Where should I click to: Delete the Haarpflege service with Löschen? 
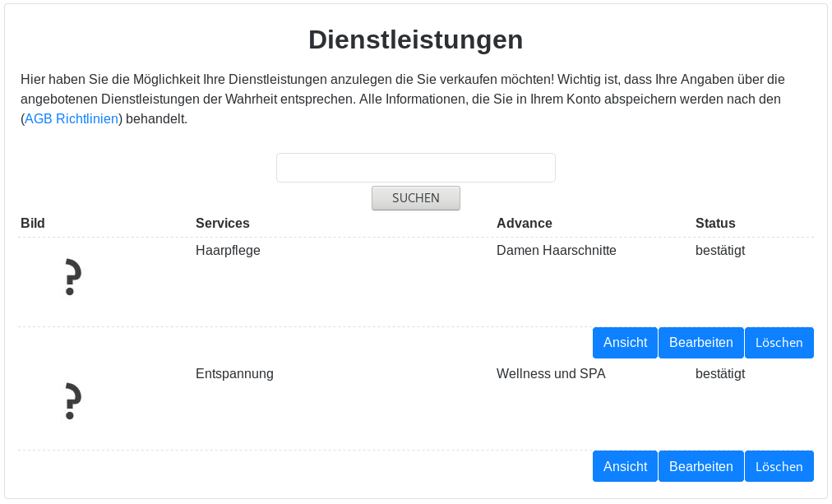[779, 343]
